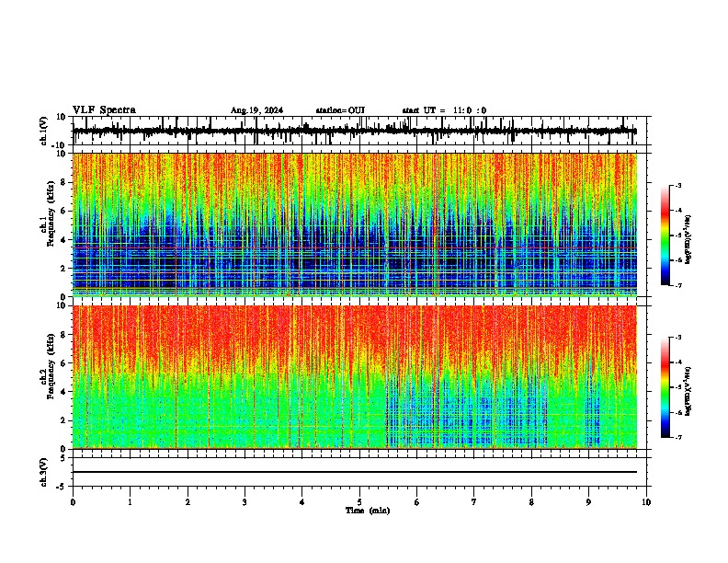The height and width of the screenshot is (563, 728).
Task: Click the ch.2 colorbar log(PSD) unit label
Action: pyautogui.click(x=688, y=391)
